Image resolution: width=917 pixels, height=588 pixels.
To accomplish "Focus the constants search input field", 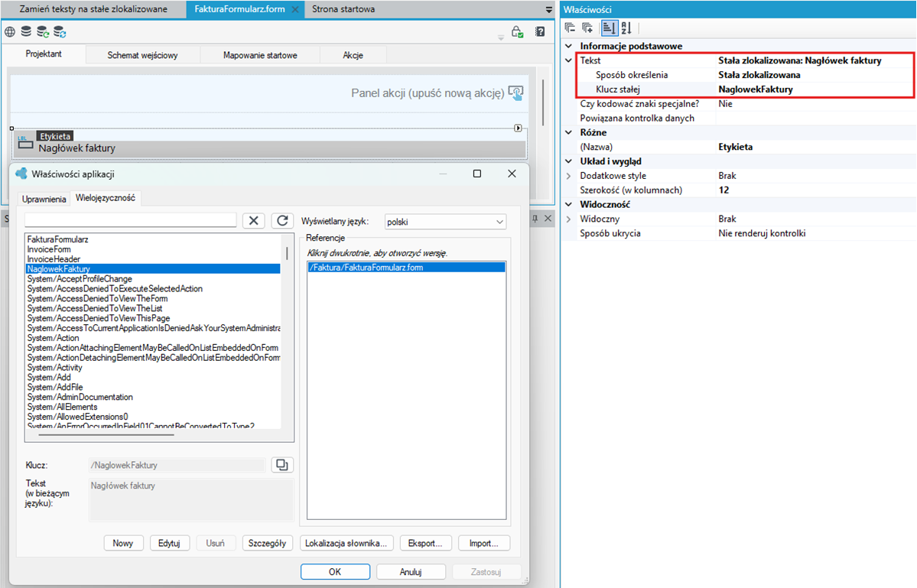I will tap(131, 219).
